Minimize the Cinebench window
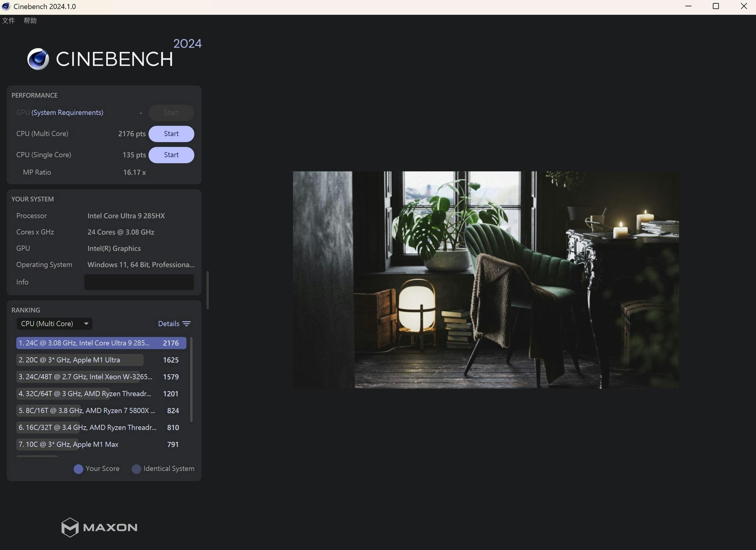Viewport: 756px width, 550px height. pyautogui.click(x=688, y=6)
